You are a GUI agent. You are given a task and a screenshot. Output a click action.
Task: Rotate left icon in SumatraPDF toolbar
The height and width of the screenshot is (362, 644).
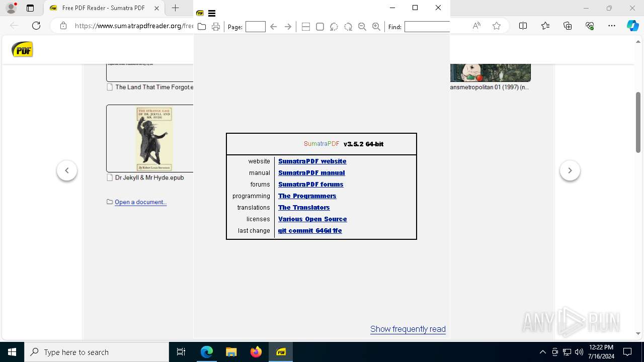[334, 27]
